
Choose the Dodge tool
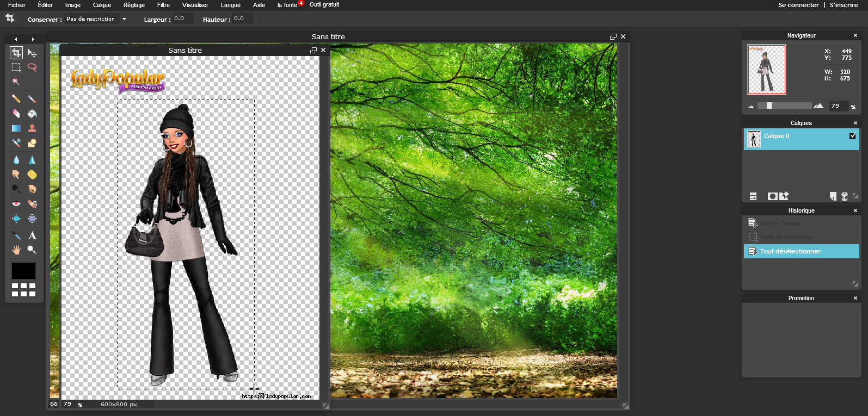(16, 189)
